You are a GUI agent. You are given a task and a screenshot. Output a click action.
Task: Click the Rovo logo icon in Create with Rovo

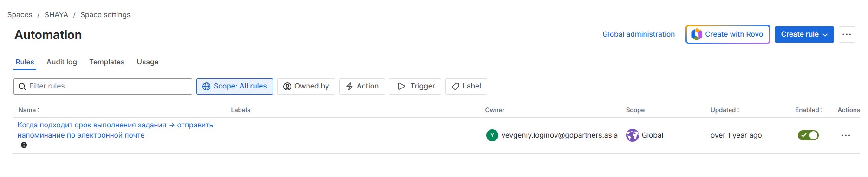tap(697, 34)
